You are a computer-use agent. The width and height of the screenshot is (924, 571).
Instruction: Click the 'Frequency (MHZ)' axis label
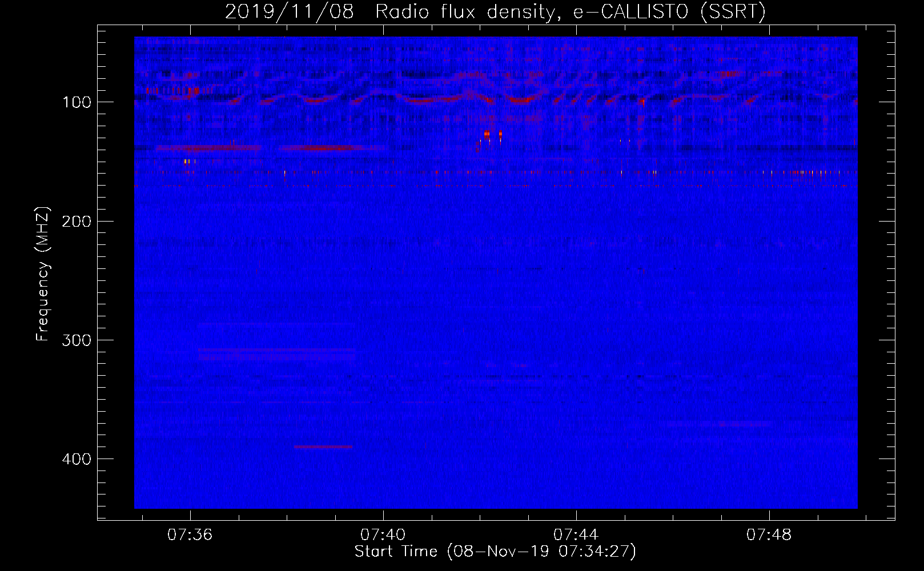(x=43, y=274)
